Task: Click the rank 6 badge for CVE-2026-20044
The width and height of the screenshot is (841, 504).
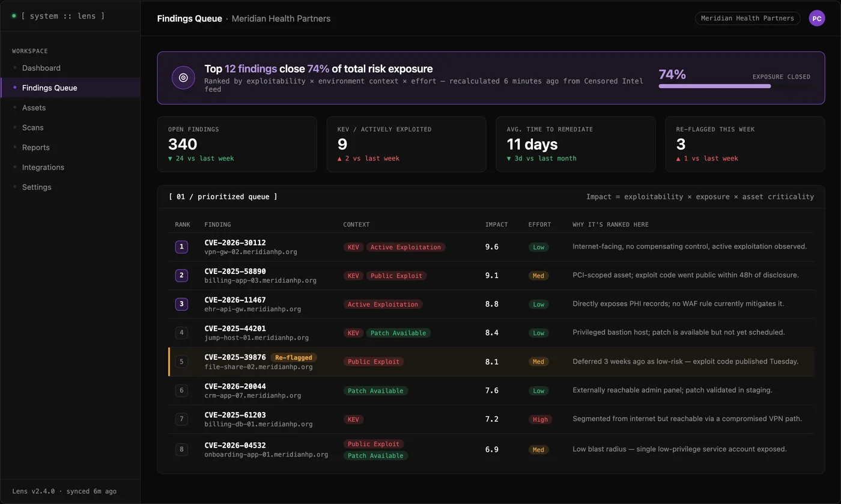Action: 181,390
